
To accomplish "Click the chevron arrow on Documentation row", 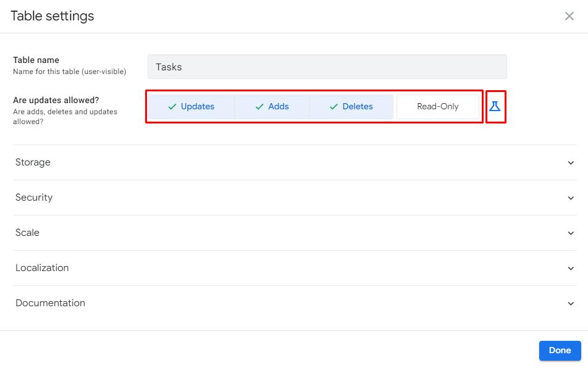I will pos(571,304).
